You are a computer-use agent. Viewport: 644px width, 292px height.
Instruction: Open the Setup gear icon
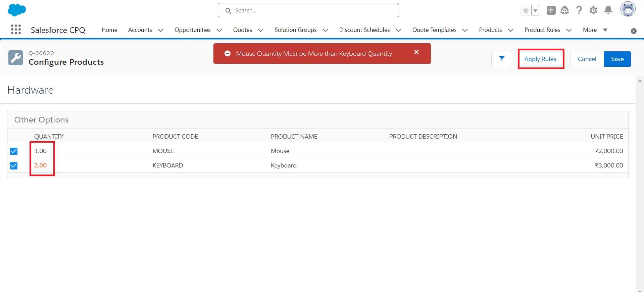click(x=593, y=10)
